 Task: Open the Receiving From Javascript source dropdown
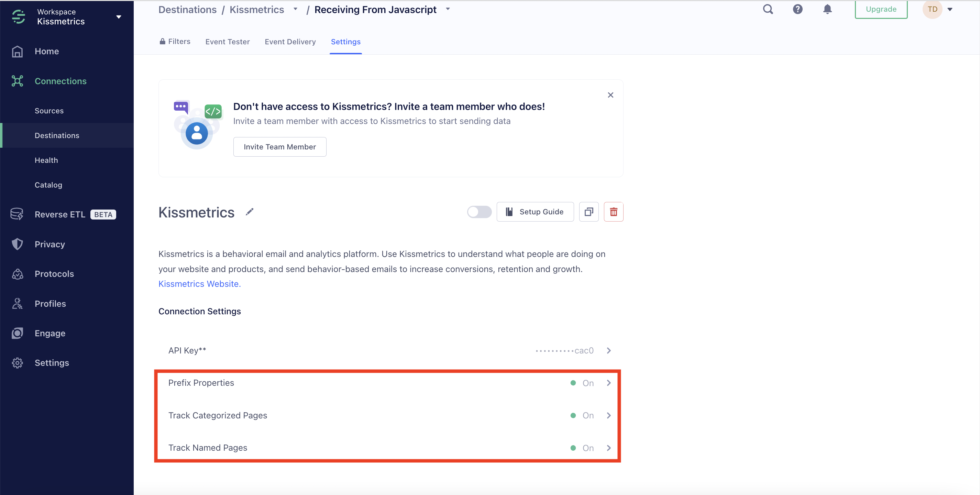tap(448, 9)
